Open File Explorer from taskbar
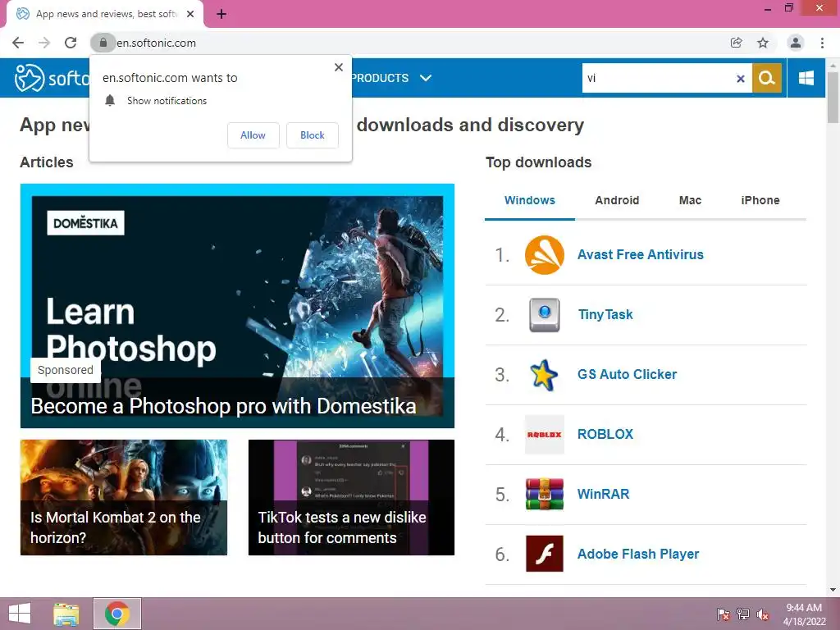 [66, 614]
